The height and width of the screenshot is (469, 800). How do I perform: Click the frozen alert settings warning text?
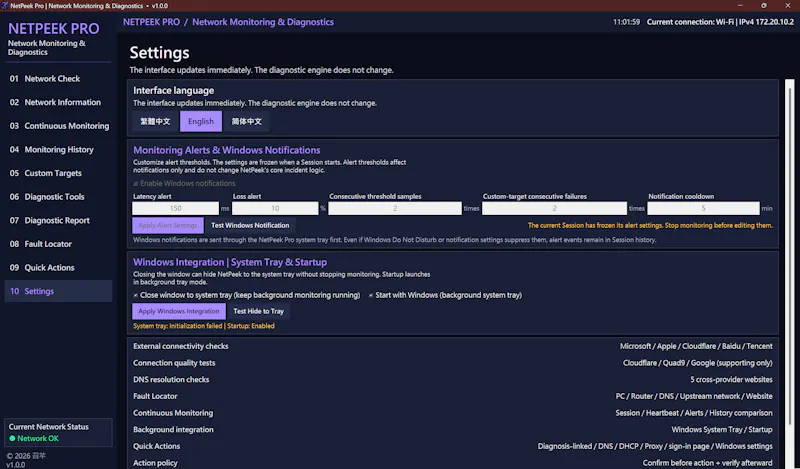point(650,225)
